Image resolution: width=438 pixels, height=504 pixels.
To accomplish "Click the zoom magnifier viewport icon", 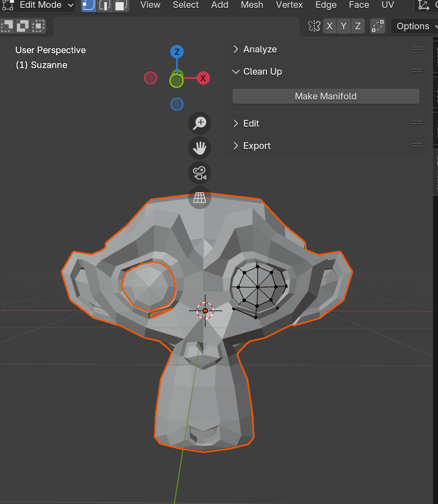I will [x=200, y=123].
